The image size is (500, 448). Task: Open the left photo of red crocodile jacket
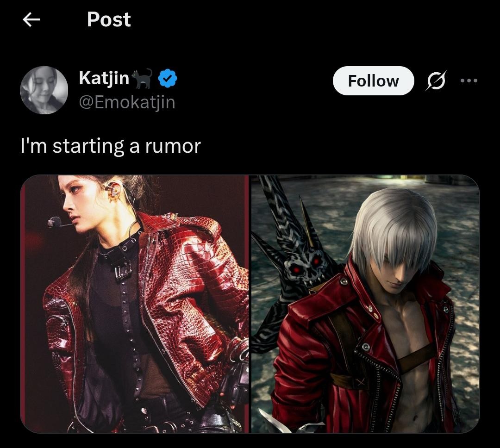[x=134, y=304]
